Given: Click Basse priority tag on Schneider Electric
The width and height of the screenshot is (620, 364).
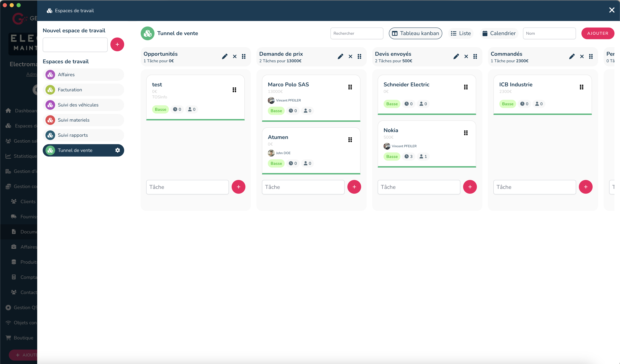Looking at the screenshot, I should 392,104.
